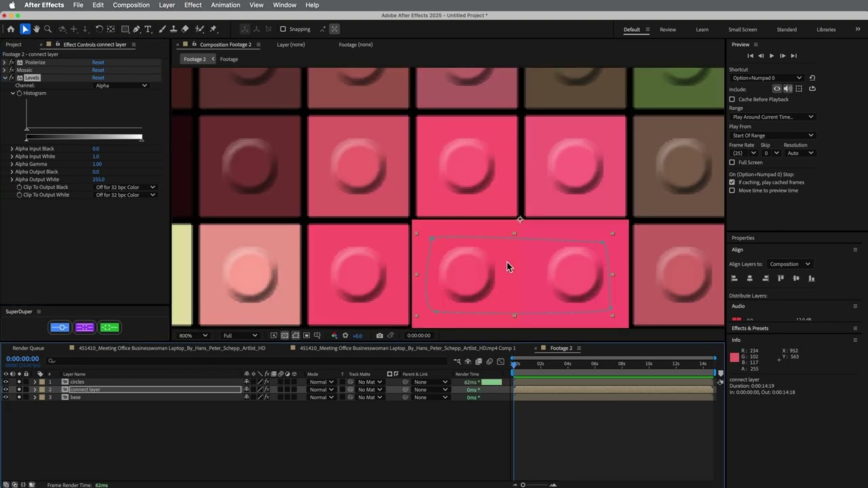This screenshot has width=868, height=488.
Task: Open Align Layers to Composition dropdown
Action: click(790, 264)
